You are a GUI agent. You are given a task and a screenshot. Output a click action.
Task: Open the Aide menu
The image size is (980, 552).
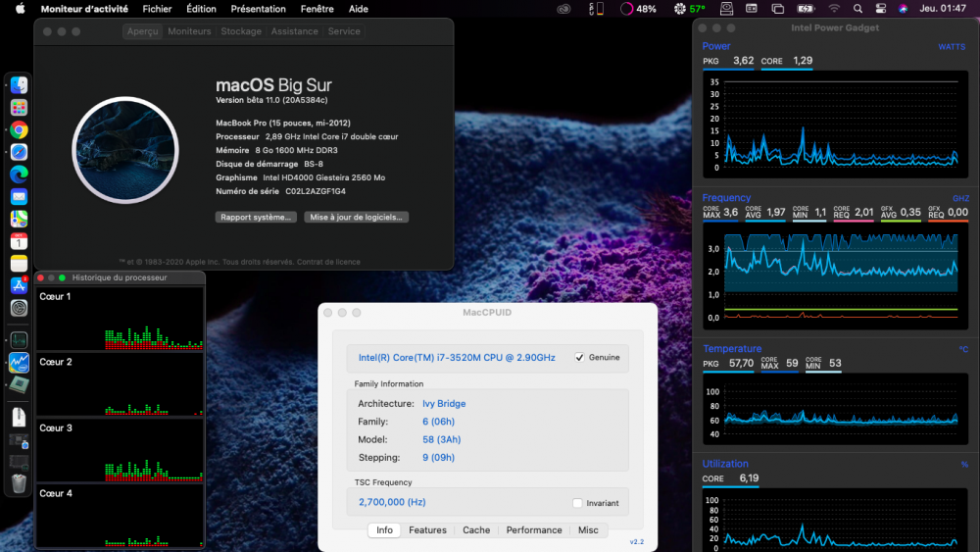tap(358, 9)
